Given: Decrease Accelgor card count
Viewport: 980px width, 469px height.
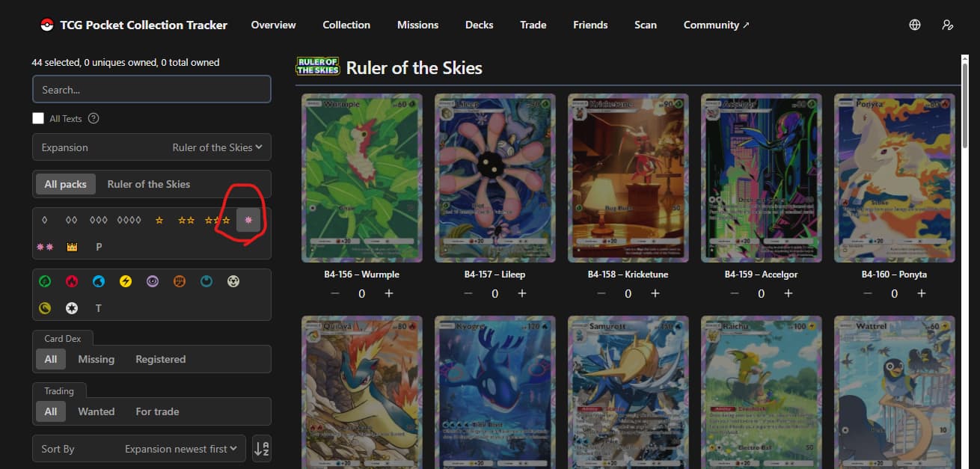Looking at the screenshot, I should coord(735,293).
